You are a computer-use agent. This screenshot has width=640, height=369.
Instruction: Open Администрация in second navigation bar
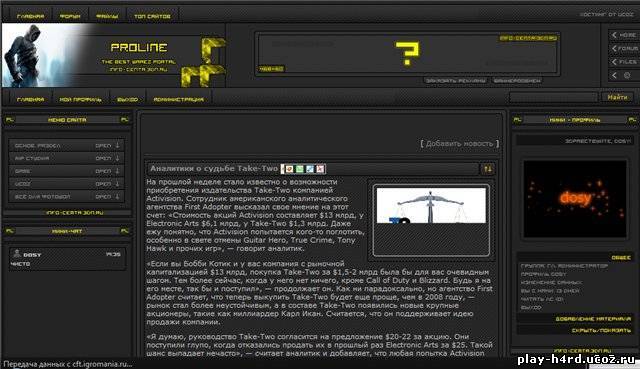tap(178, 100)
